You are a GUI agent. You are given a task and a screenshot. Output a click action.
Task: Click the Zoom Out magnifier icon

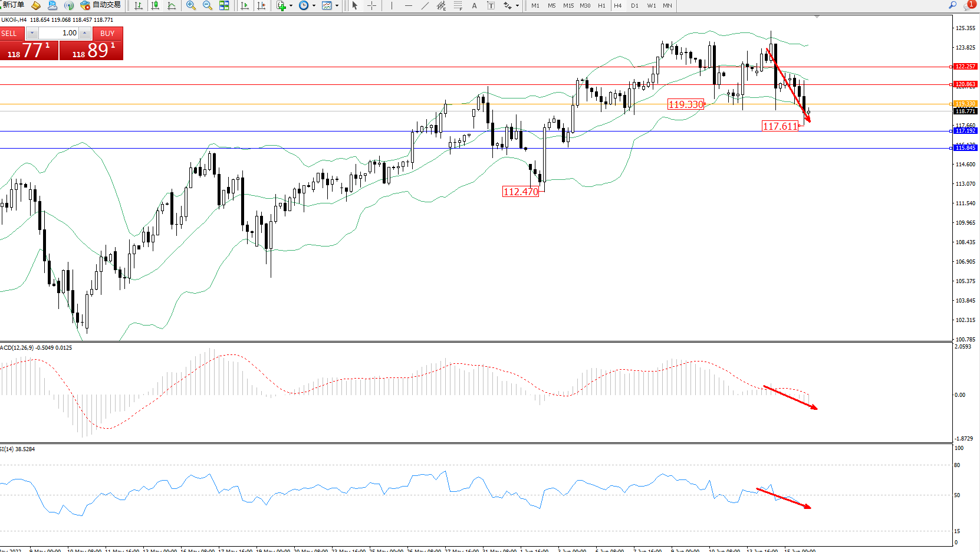207,5
